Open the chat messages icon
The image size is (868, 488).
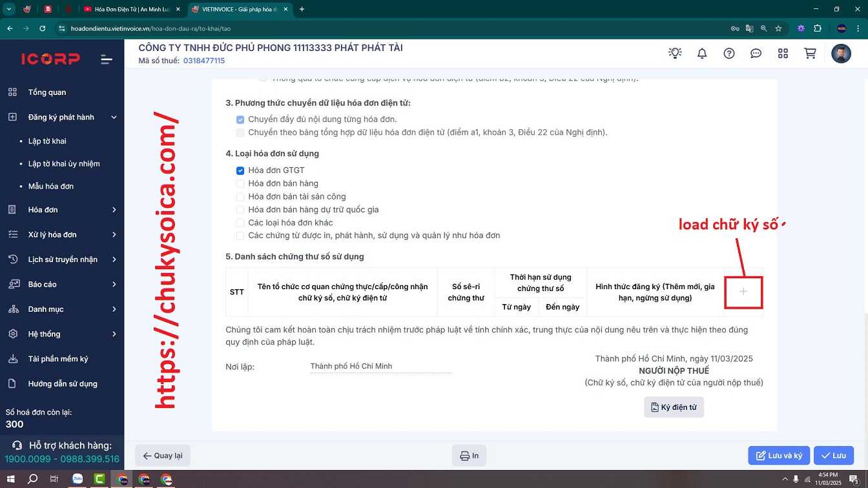point(756,54)
